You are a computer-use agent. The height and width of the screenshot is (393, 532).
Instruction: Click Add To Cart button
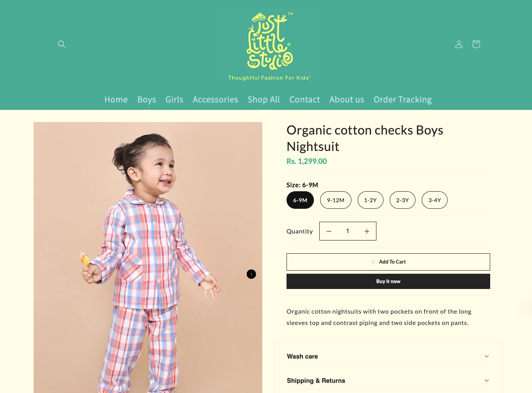point(388,262)
